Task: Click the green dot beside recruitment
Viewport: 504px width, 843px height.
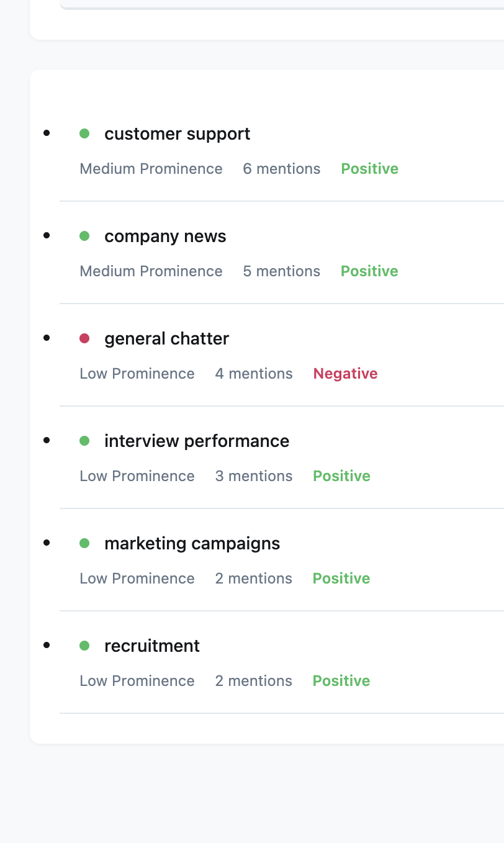Action: pyautogui.click(x=84, y=646)
